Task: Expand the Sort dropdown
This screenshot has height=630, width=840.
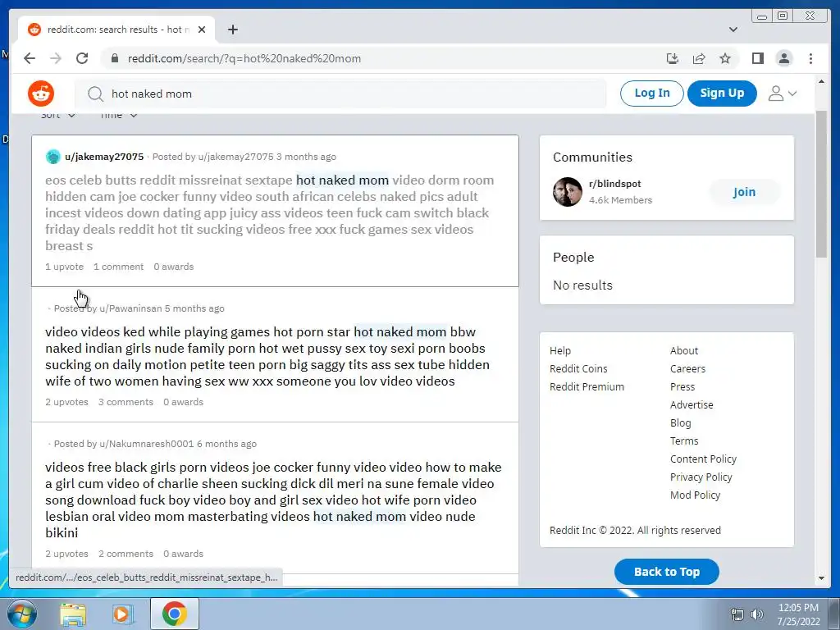Action: tap(58, 115)
